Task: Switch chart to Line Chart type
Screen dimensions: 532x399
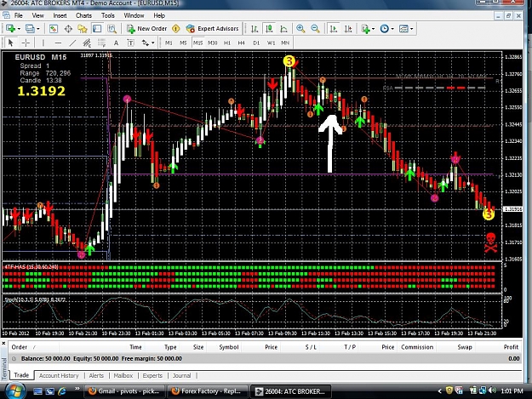Action: (284, 29)
